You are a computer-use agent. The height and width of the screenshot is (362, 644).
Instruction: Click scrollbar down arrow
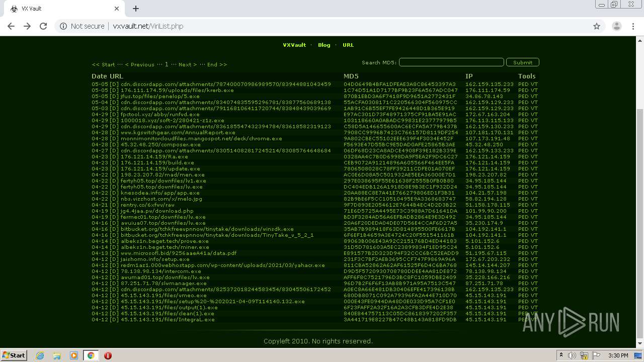coord(640,344)
